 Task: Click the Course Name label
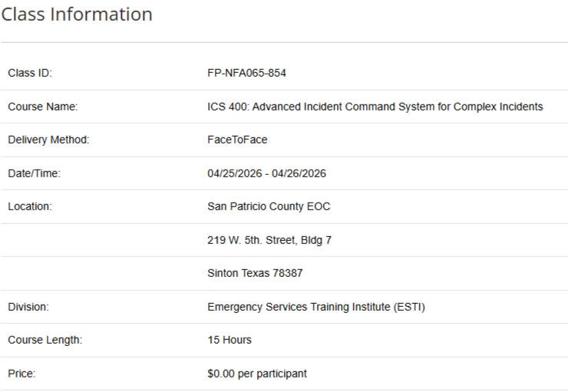(41, 107)
